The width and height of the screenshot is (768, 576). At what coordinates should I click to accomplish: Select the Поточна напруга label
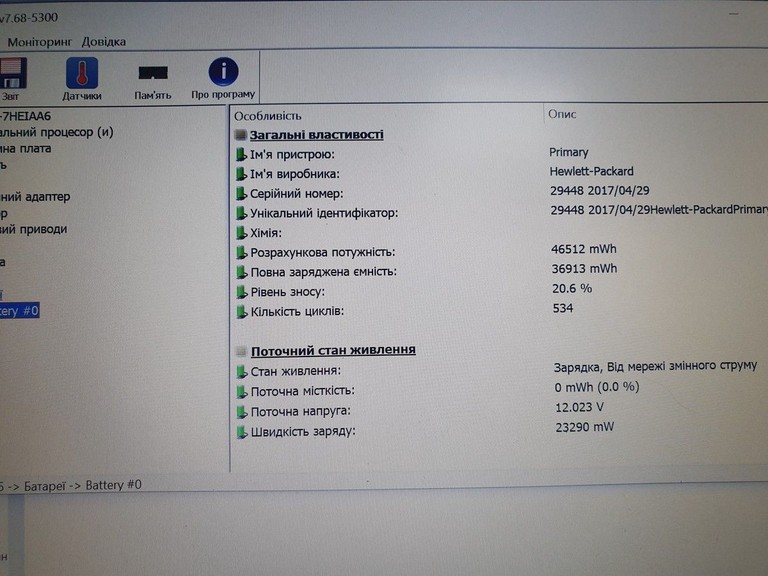301,412
